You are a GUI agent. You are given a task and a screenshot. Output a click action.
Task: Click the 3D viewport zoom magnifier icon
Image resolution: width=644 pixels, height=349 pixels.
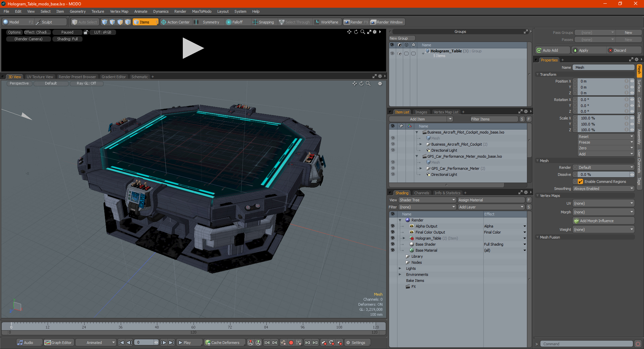[368, 84]
